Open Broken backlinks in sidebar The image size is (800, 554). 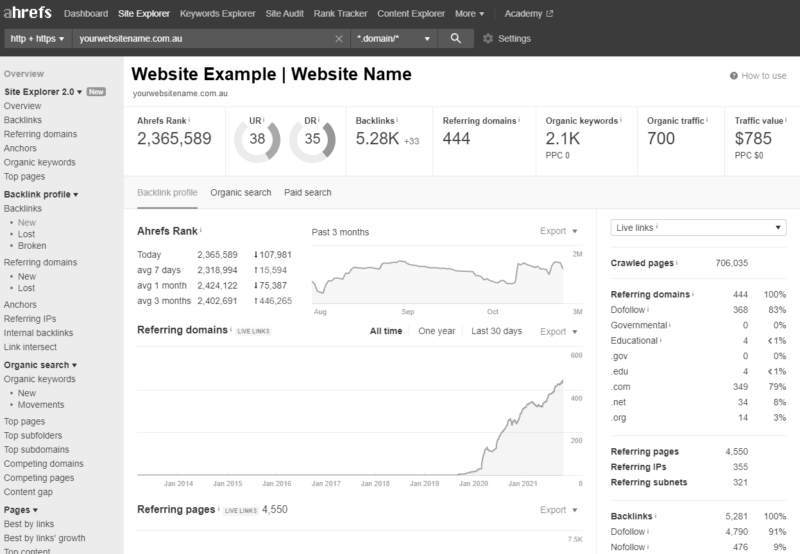[x=32, y=246]
